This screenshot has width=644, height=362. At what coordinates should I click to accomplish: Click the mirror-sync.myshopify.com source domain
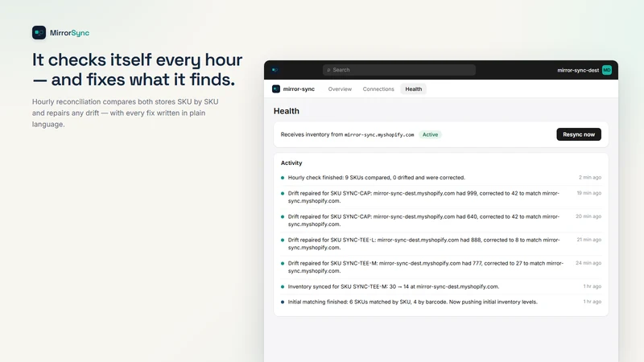pos(379,134)
